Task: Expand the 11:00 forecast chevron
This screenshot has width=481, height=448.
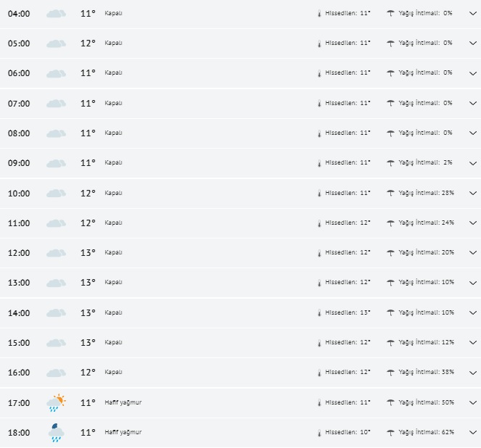Action: pos(473,223)
